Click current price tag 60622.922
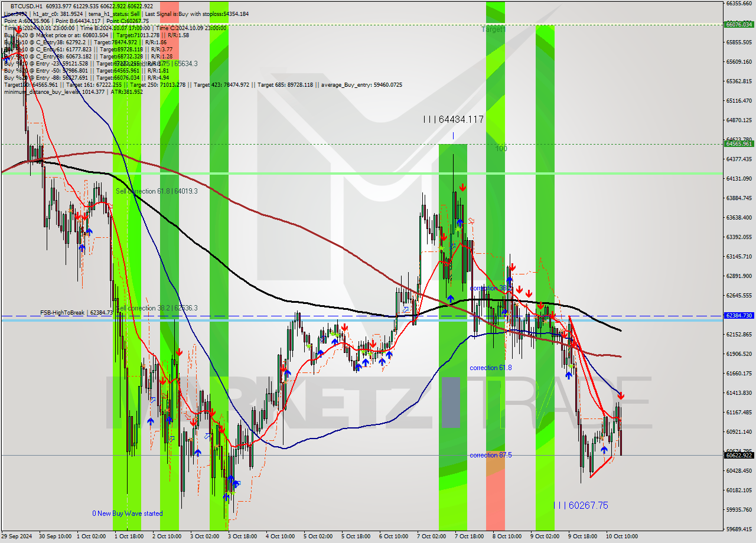The image size is (756, 543). (x=739, y=455)
